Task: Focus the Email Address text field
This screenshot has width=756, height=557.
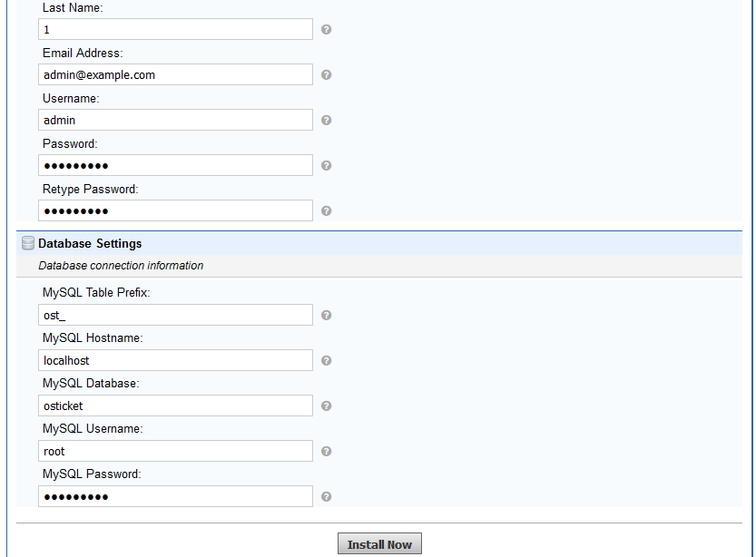Action: 176,74
